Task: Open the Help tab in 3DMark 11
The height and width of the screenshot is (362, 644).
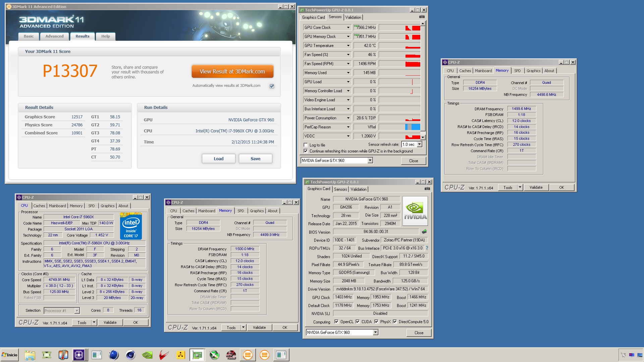Action: click(106, 36)
